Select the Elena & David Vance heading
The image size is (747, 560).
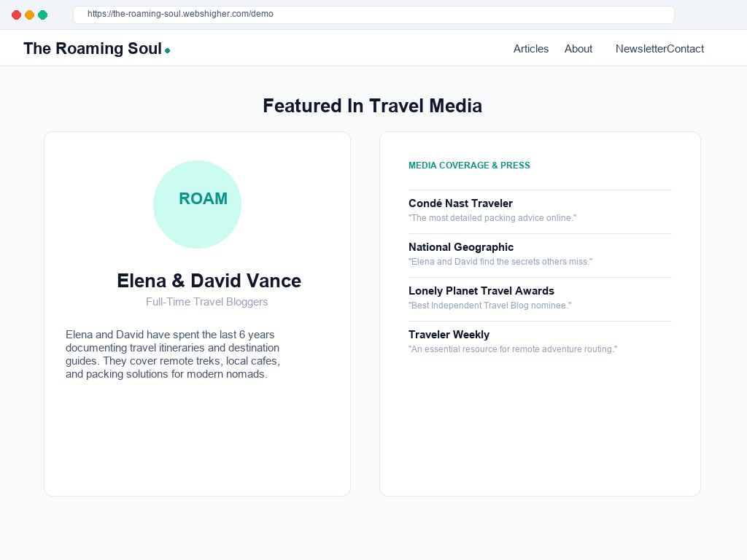click(209, 281)
